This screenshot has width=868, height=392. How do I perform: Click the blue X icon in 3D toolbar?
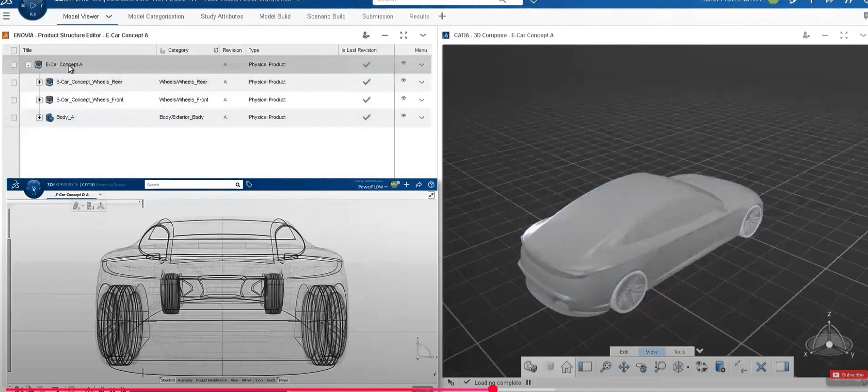point(761,367)
